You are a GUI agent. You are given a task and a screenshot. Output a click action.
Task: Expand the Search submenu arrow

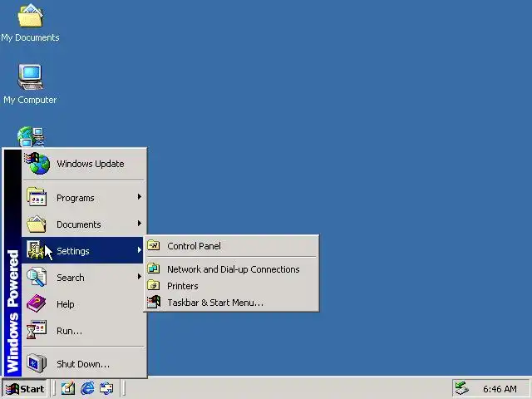(139, 277)
